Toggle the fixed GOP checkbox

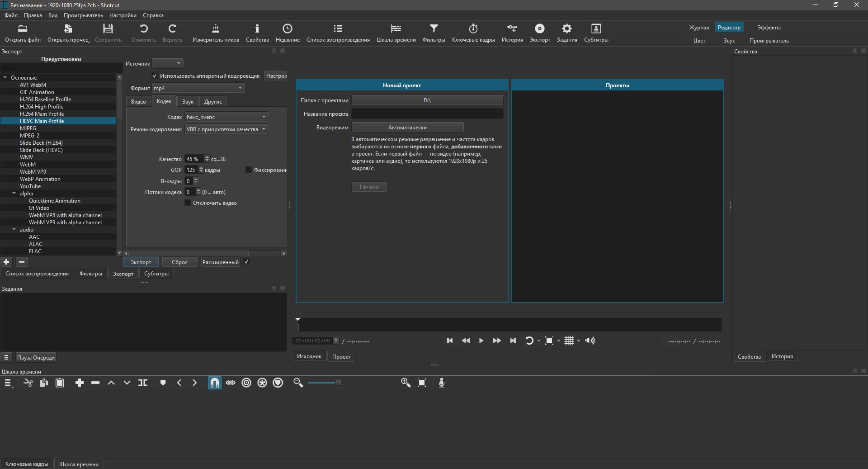(248, 170)
